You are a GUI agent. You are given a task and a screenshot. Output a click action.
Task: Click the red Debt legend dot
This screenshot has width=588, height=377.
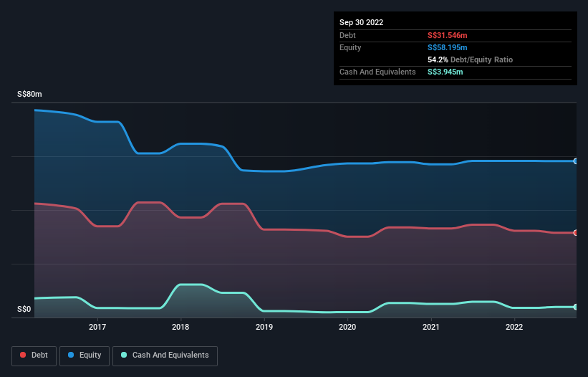(23, 355)
